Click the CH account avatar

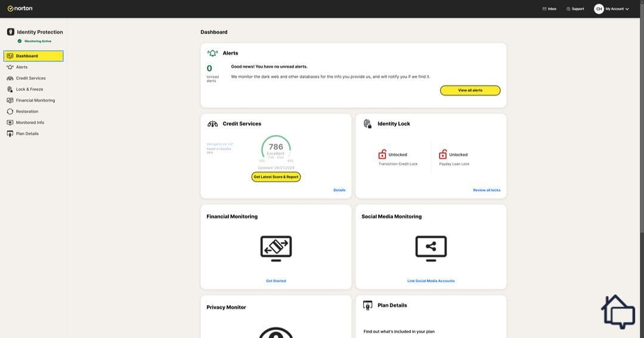pyautogui.click(x=599, y=8)
